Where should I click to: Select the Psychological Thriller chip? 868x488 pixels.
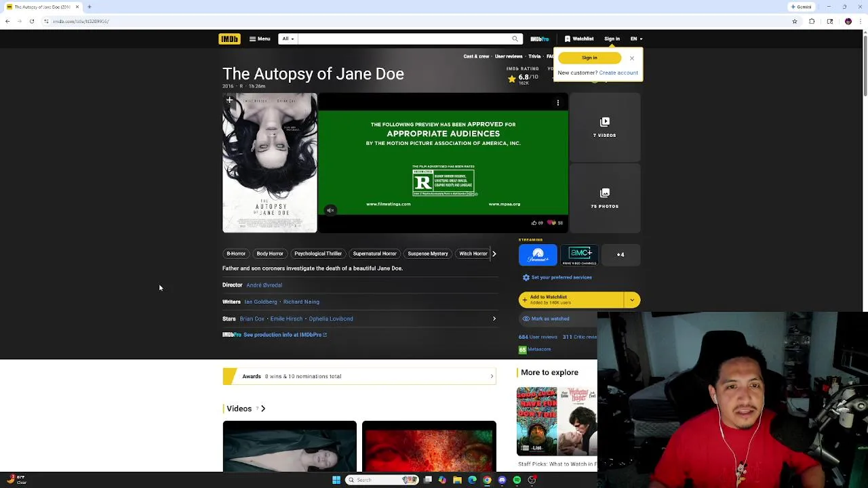[x=318, y=253]
